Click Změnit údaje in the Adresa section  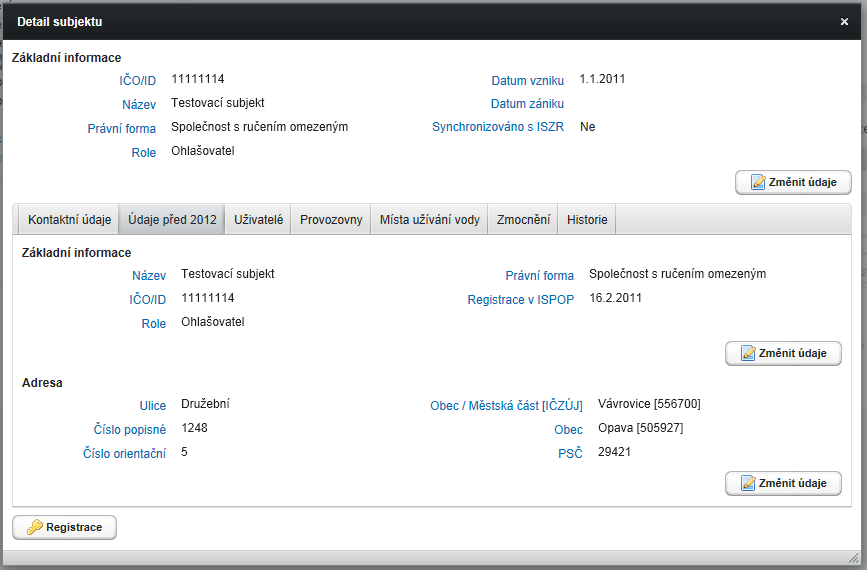tap(783, 483)
